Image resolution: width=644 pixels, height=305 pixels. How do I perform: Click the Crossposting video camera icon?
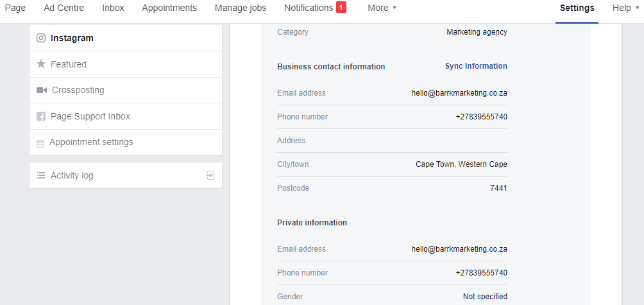click(x=42, y=91)
